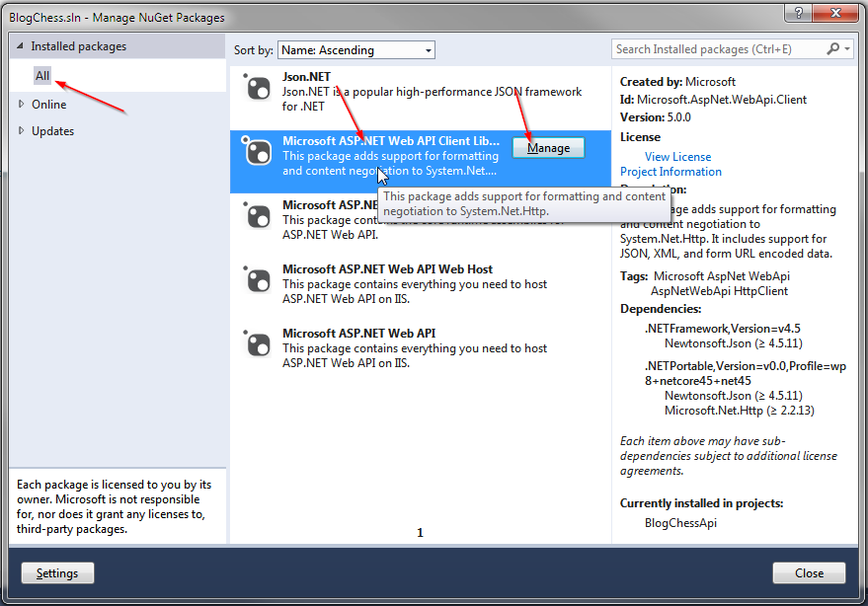The image size is (868, 606).
Task: Click the Web API Web Host package icon
Action: 257,279
